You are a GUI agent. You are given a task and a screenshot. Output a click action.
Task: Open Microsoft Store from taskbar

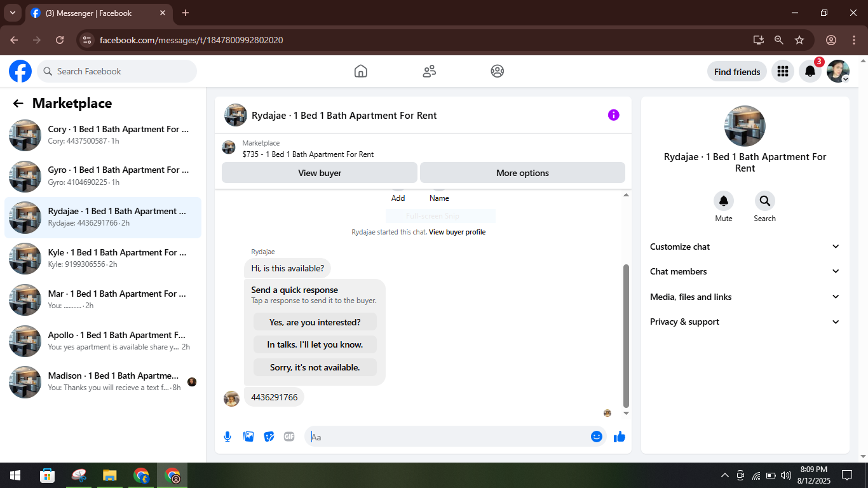pyautogui.click(x=47, y=475)
